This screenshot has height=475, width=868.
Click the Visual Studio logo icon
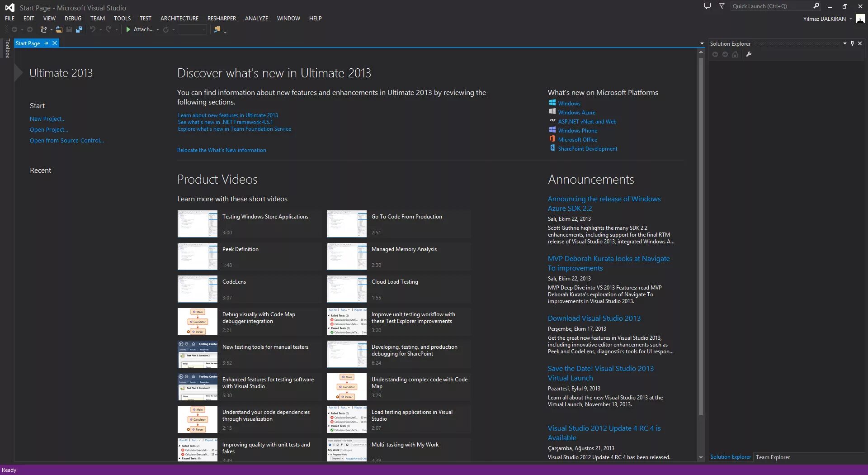[9, 8]
